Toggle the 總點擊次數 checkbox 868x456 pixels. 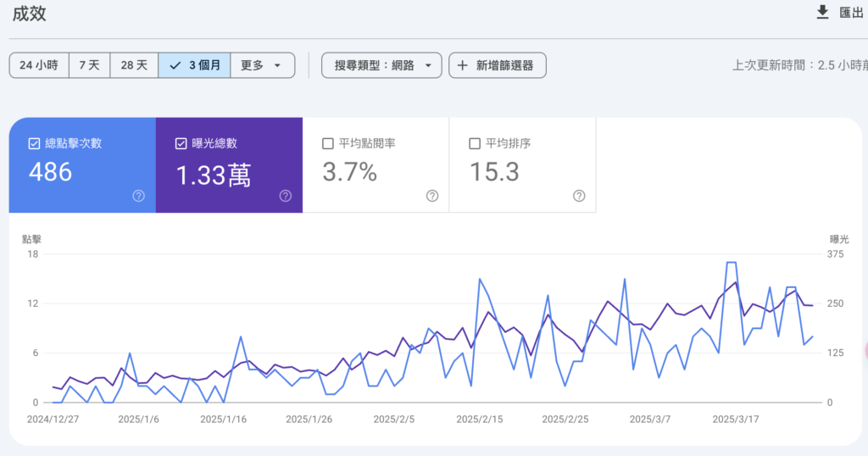pyautogui.click(x=34, y=144)
